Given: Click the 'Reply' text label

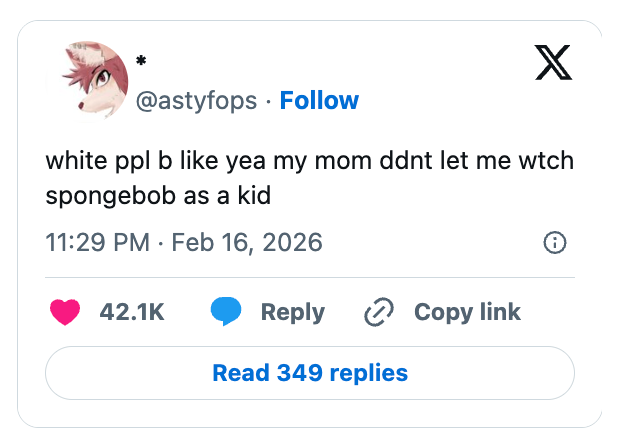Looking at the screenshot, I should [292, 312].
